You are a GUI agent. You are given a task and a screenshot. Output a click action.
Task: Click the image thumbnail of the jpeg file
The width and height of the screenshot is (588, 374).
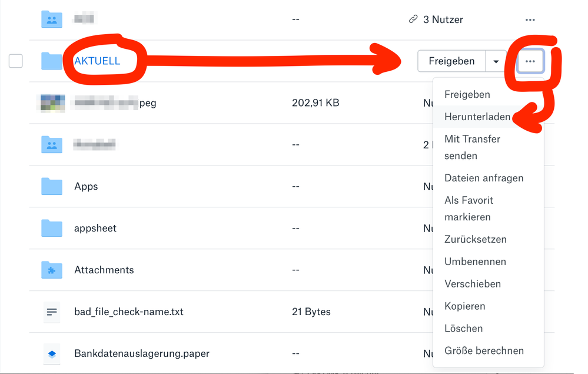51,102
